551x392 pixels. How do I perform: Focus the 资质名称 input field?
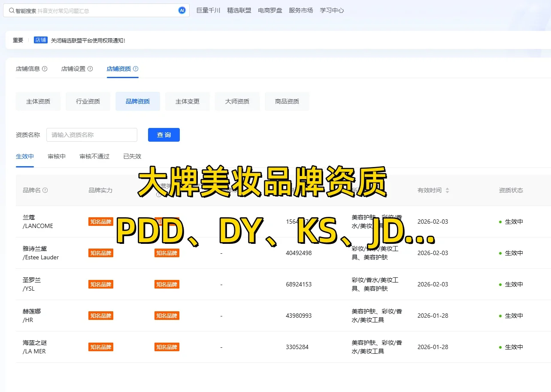[92, 135]
